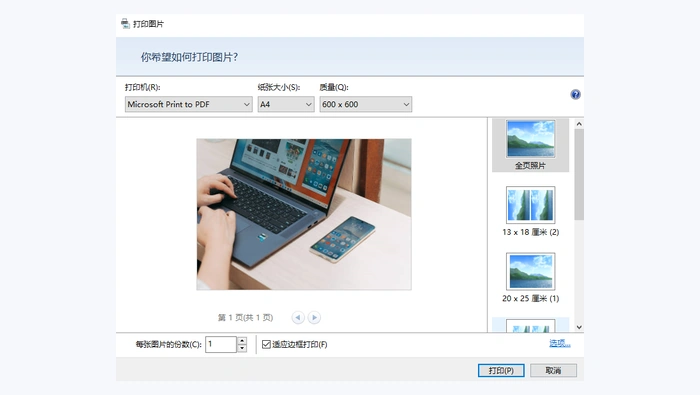Click the 你希望如何打印图片? heading
Image resolution: width=700 pixels, height=395 pixels.
[189, 57]
